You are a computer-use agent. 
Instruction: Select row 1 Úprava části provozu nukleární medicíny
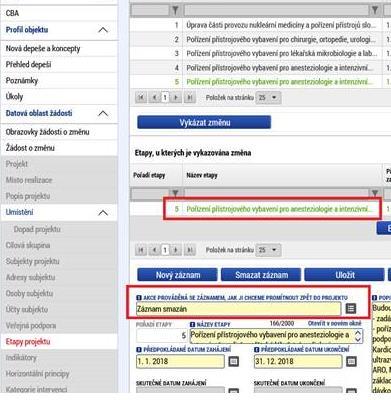pos(260,25)
